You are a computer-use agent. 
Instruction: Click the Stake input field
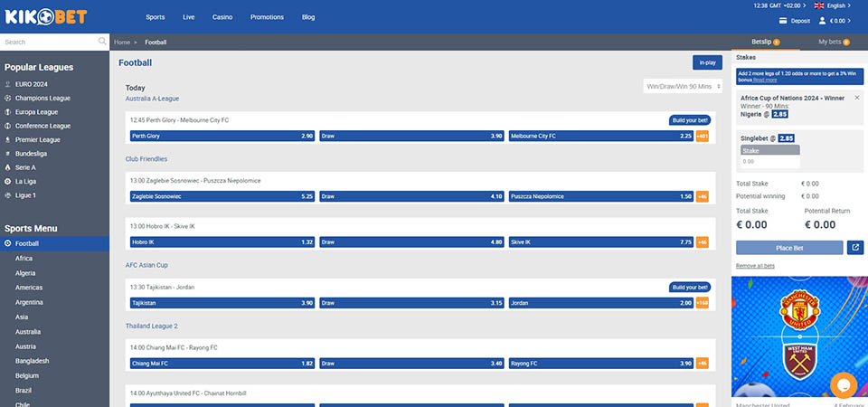click(769, 162)
